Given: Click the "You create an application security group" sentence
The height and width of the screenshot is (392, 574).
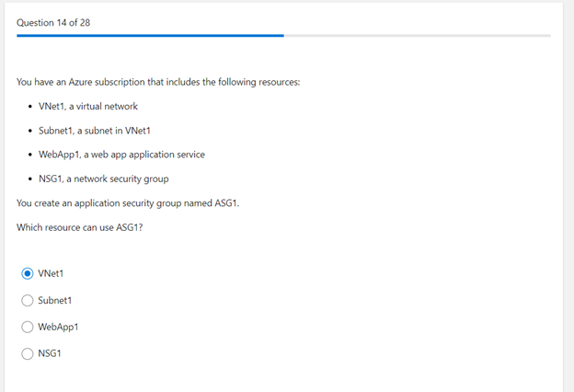Looking at the screenshot, I should (x=128, y=203).
